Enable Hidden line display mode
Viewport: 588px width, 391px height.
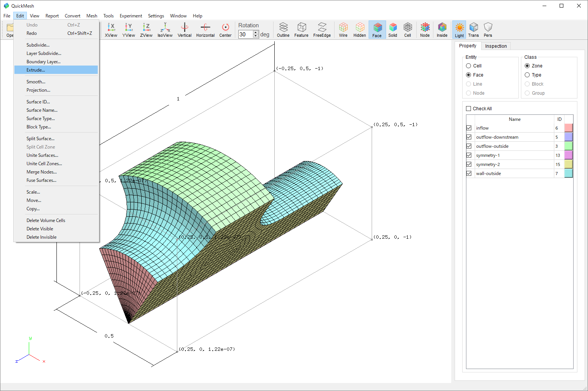point(360,30)
